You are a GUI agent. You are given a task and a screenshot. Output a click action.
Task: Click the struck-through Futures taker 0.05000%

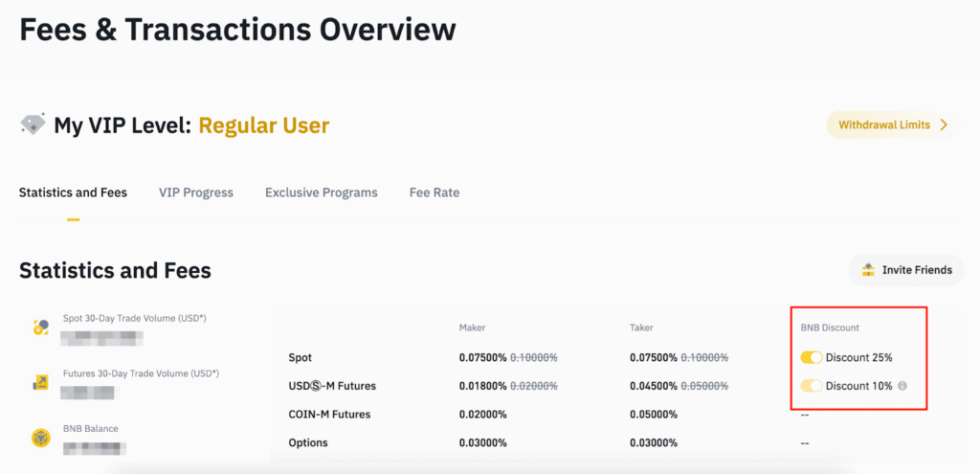point(704,386)
